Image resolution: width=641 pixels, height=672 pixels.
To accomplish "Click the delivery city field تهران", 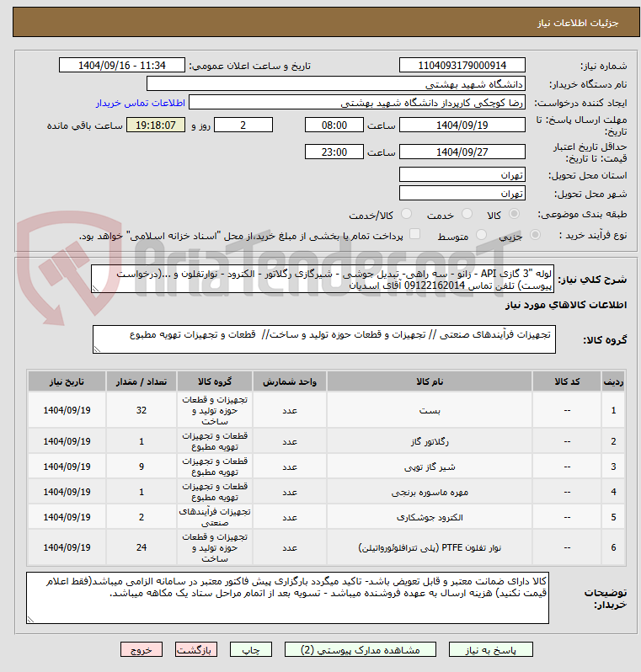I will pos(462,193).
